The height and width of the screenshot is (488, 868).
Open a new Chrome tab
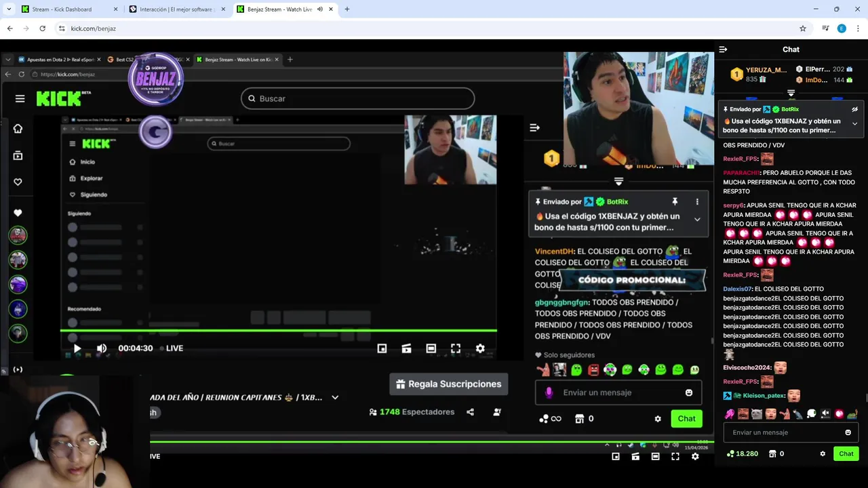pos(347,9)
